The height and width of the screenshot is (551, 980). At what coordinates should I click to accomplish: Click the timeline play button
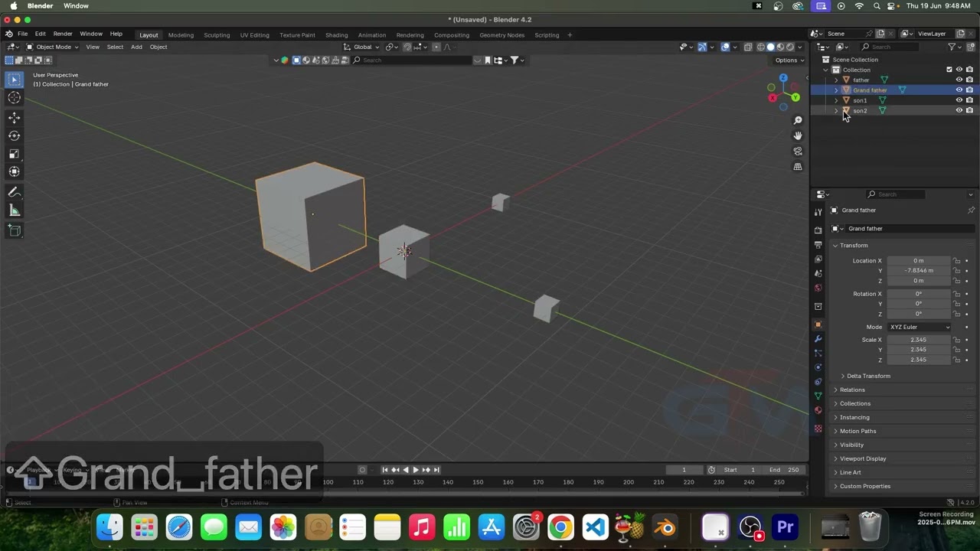415,470
